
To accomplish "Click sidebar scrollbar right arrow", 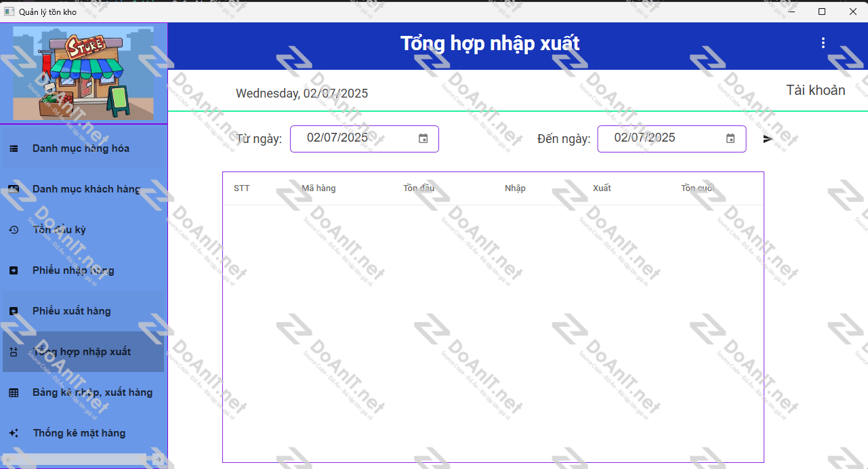I will click(159, 459).
